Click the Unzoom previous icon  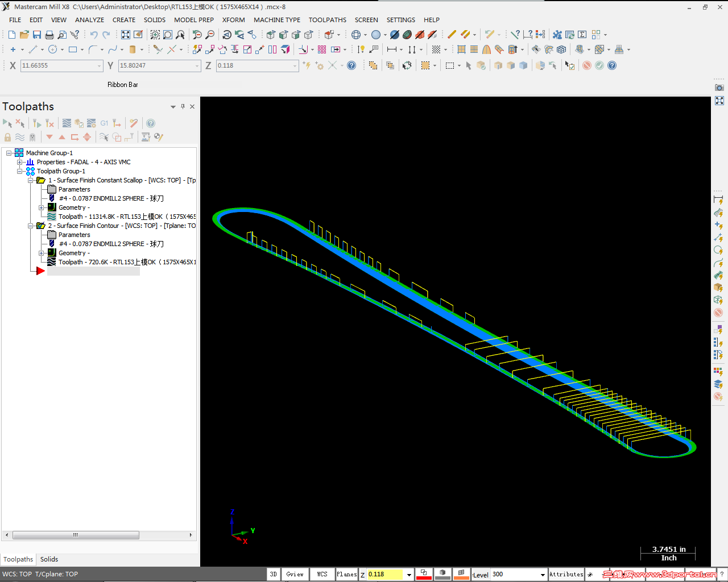point(197,35)
